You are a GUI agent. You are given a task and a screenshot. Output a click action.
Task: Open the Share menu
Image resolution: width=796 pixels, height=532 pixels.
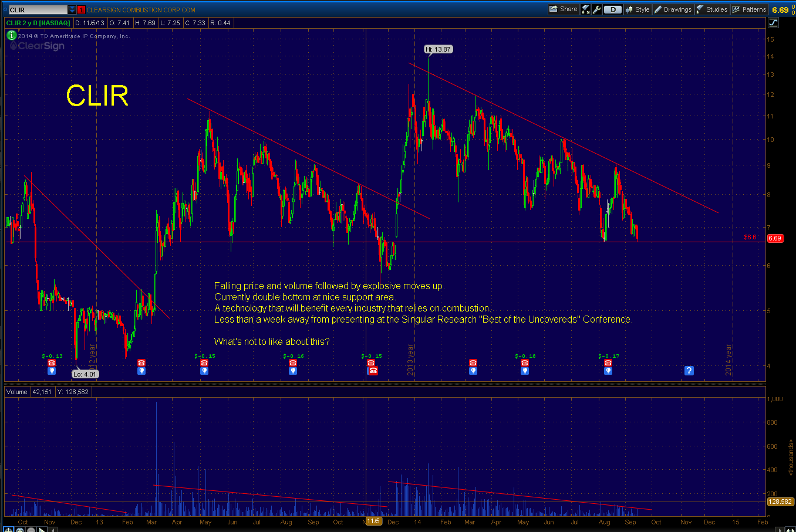pyautogui.click(x=564, y=9)
